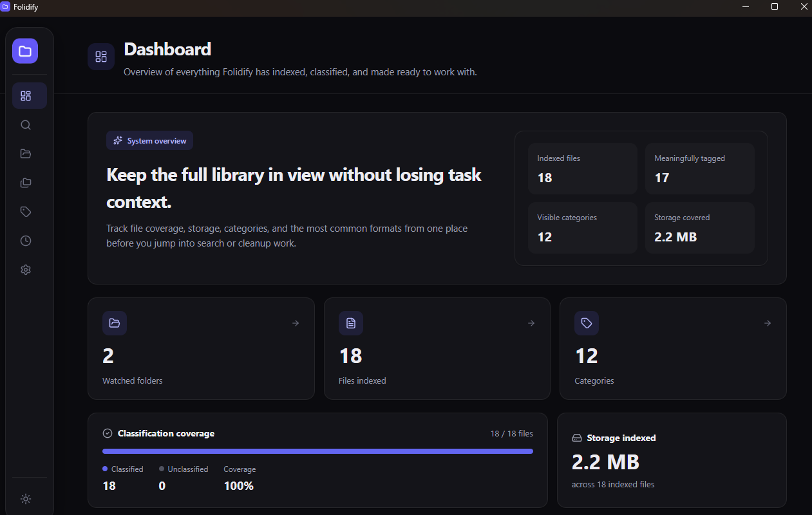Open the settings gear icon in sidebar
This screenshot has width=812, height=515.
click(x=26, y=270)
